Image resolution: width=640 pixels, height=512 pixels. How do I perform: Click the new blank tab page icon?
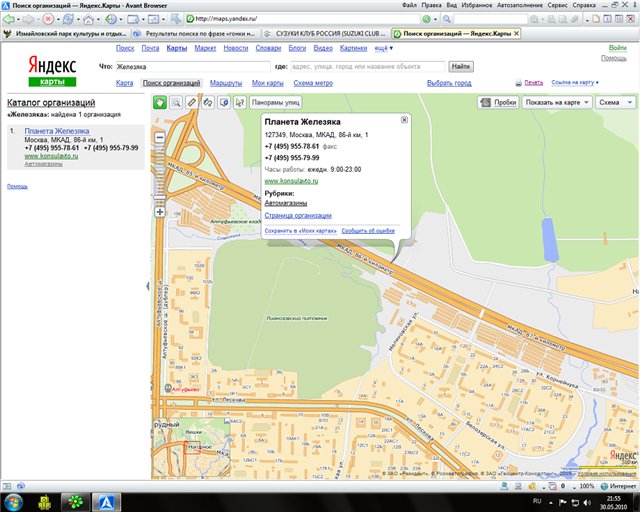[596, 19]
